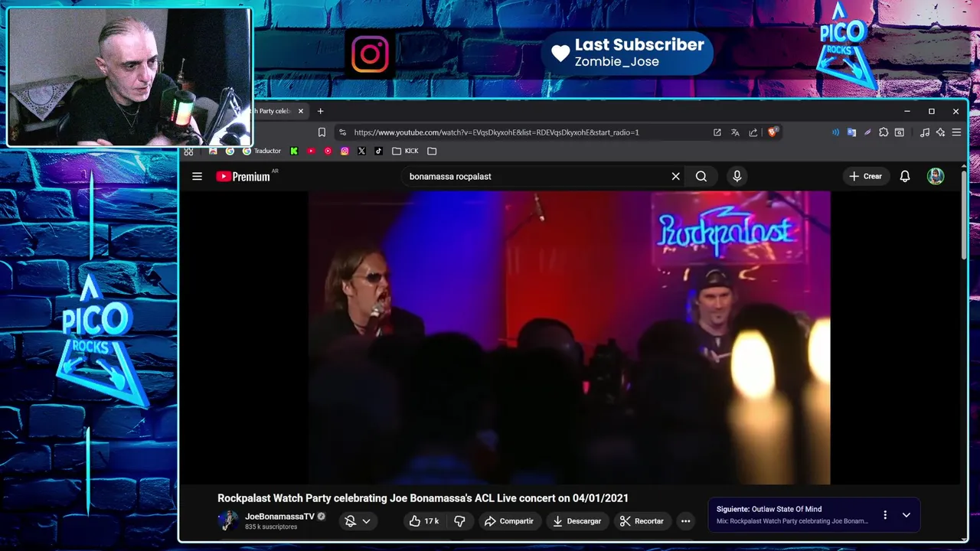Close the Rockpalast Watch Party tab
Viewport: 980px width, 551px height.
(300, 111)
